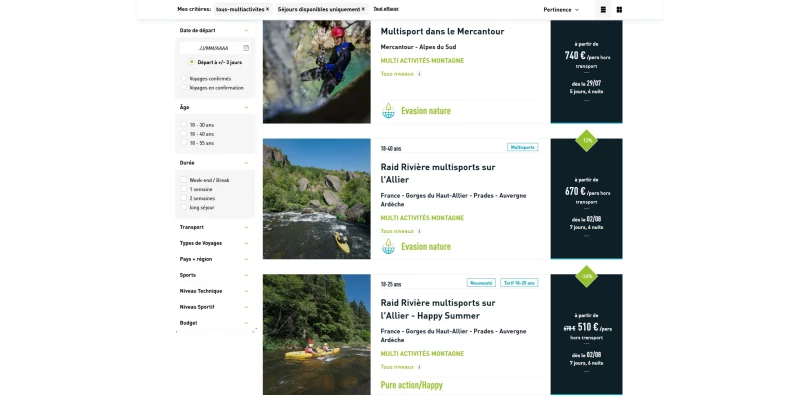Click MULTI ACTIVITÉS MONTAGNE on 670 € card
This screenshot has width=800, height=400.
click(x=422, y=218)
